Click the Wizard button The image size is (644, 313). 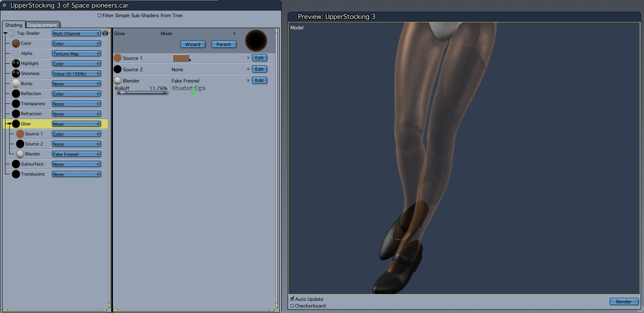point(192,44)
